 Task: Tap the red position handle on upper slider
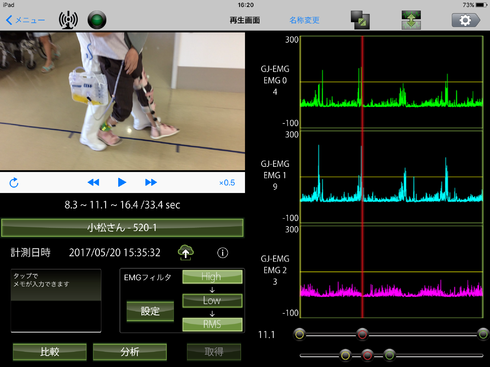tap(362, 334)
